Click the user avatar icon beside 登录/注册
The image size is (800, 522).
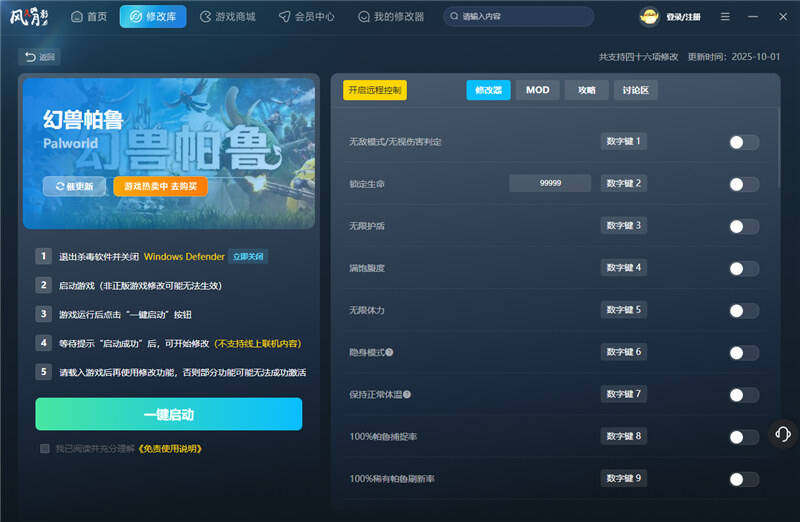650,17
